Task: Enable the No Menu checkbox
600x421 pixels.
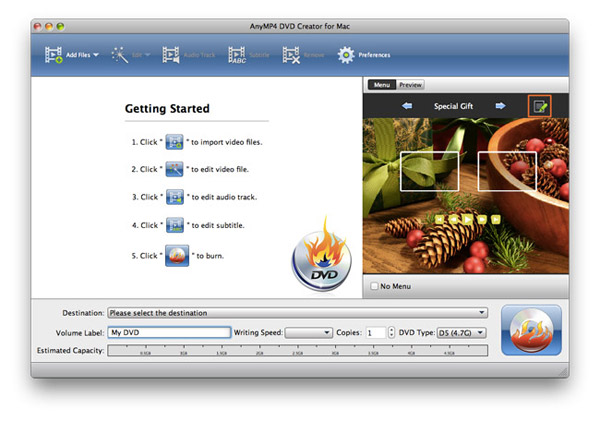Action: (x=375, y=286)
